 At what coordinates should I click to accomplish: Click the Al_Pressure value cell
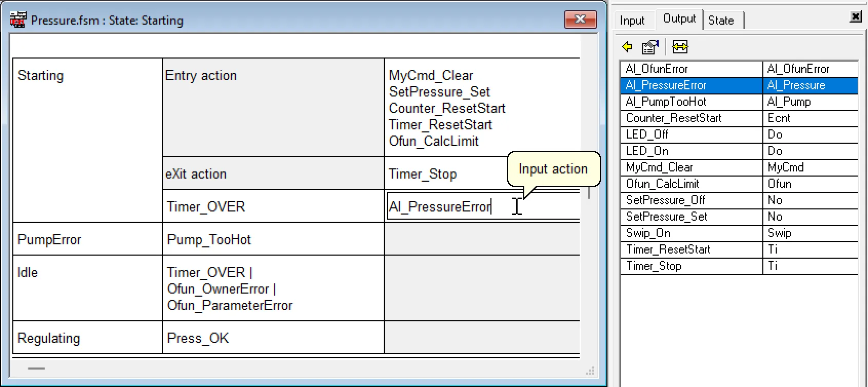click(x=811, y=85)
